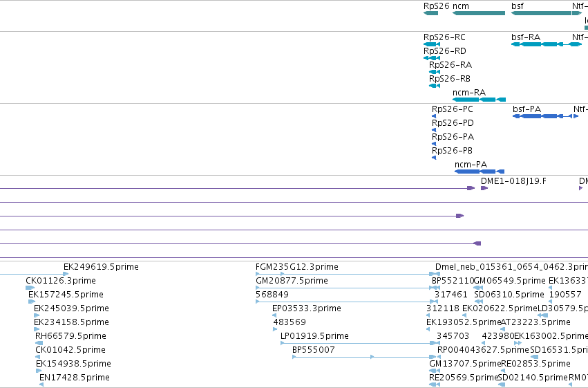This screenshot has height=388, width=588.
Task: Click the RpS26 gene label
Action: click(436, 6)
